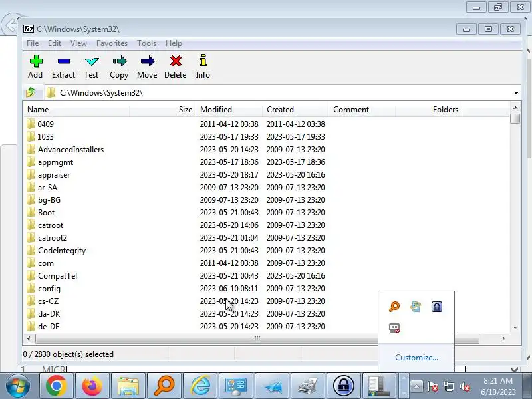This screenshot has height=399, width=532.
Task: Click the scroll down arrow
Action: coord(515,327)
